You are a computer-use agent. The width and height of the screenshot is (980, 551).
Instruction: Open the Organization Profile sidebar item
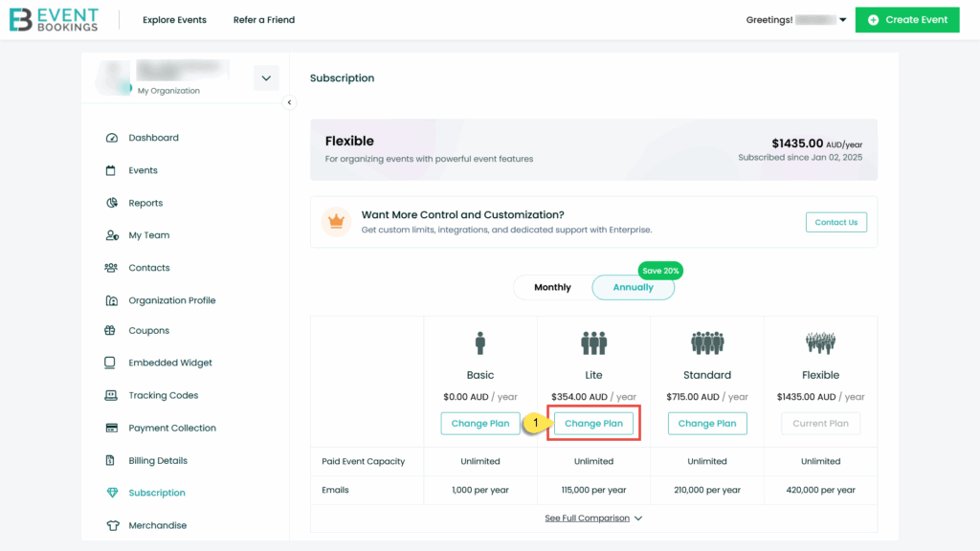pos(172,300)
